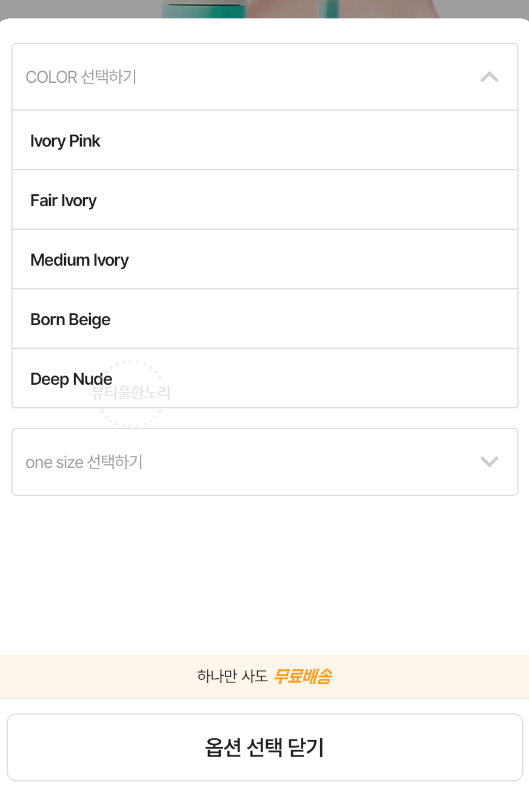Click the empty area below one size selector
529x787 pixels.
265,575
